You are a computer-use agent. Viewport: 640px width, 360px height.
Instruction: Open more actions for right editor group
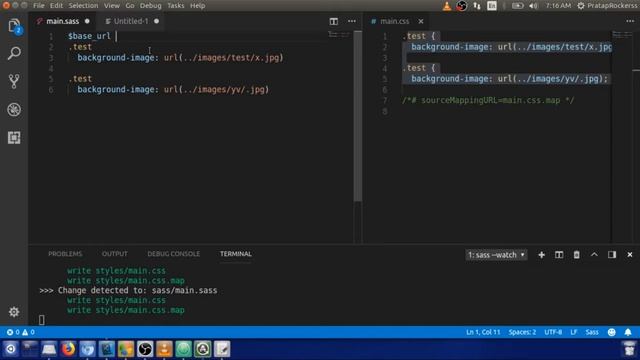click(x=630, y=21)
